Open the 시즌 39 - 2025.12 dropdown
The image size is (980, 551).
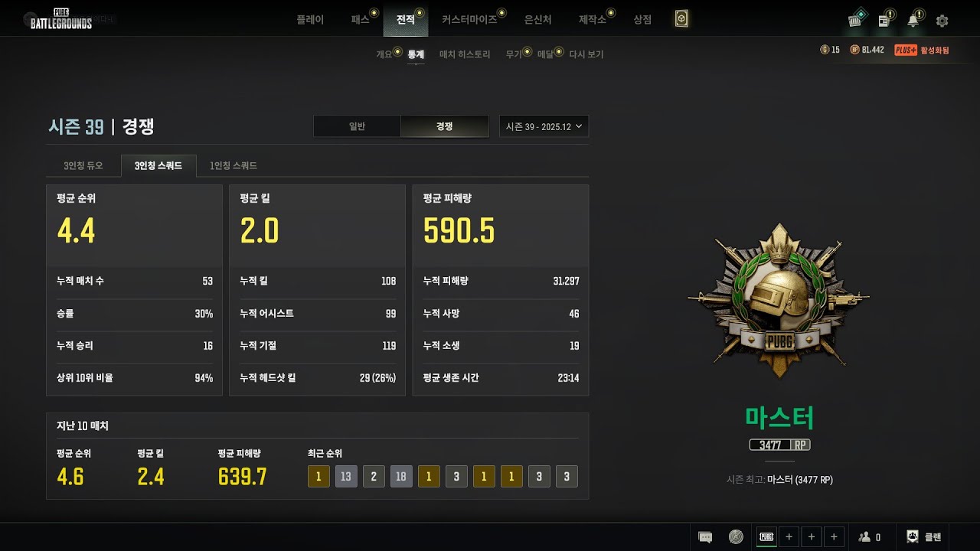(544, 126)
